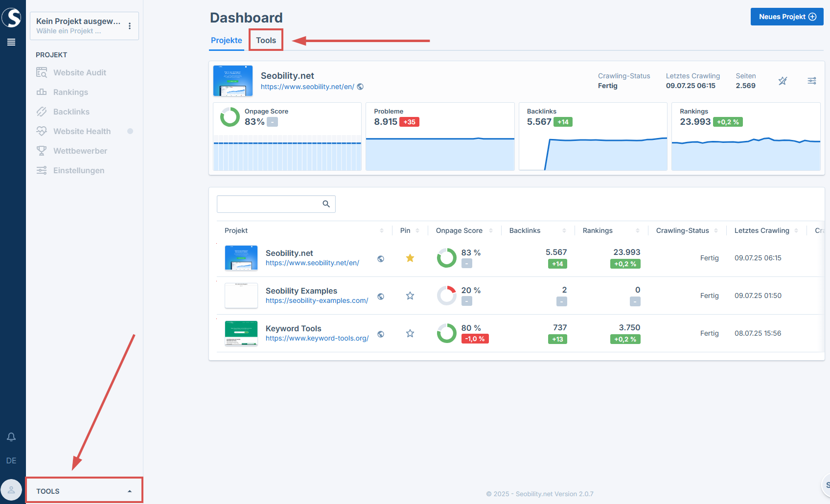Open the user profile avatar icon

point(11,489)
